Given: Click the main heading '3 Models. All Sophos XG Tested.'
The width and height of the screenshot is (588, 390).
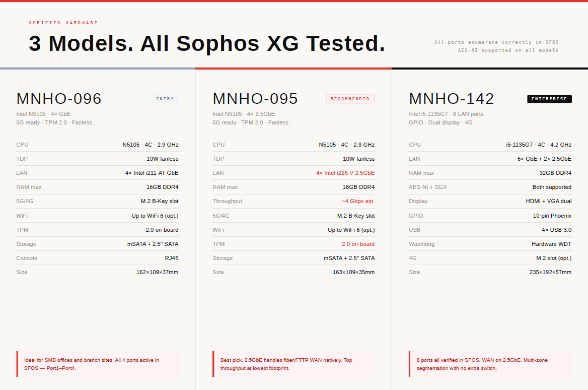Looking at the screenshot, I should [207, 44].
